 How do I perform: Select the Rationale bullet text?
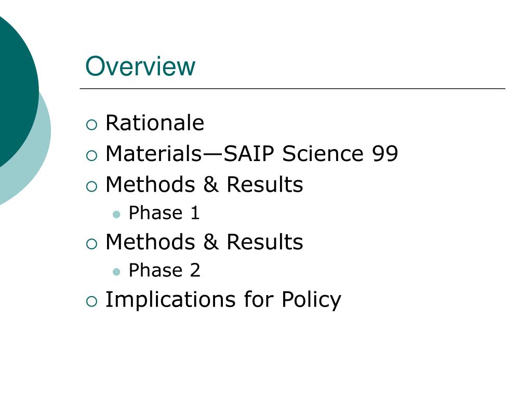click(155, 123)
